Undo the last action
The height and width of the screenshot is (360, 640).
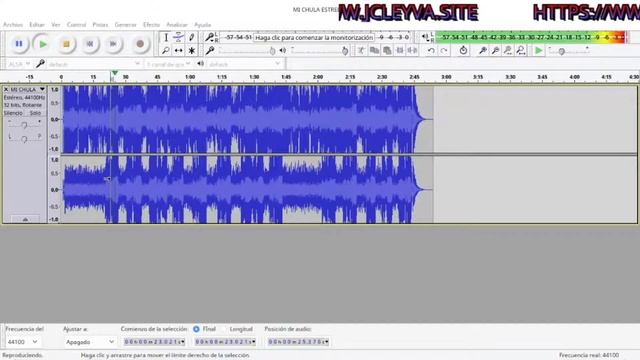pos(431,51)
